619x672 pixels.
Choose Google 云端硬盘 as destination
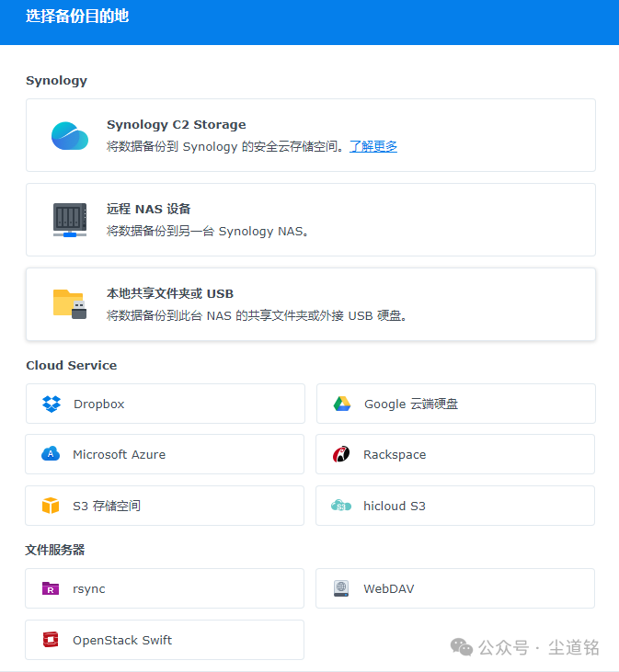click(410, 404)
